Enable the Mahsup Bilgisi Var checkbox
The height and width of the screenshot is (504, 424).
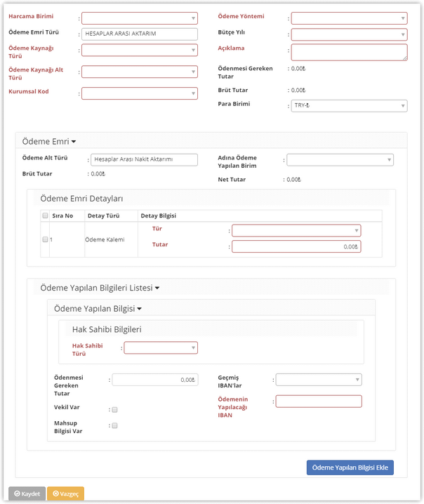[x=114, y=425]
